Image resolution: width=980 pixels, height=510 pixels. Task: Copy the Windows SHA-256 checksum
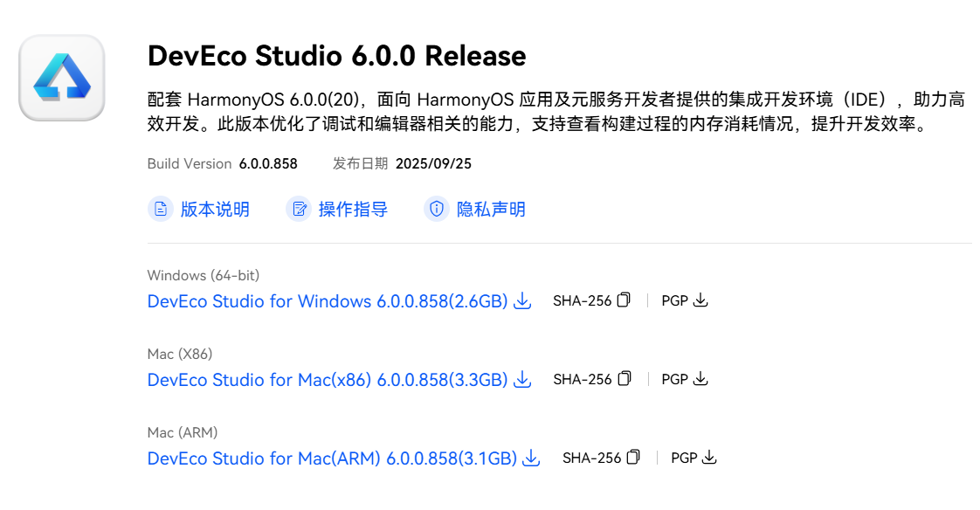[x=624, y=300]
